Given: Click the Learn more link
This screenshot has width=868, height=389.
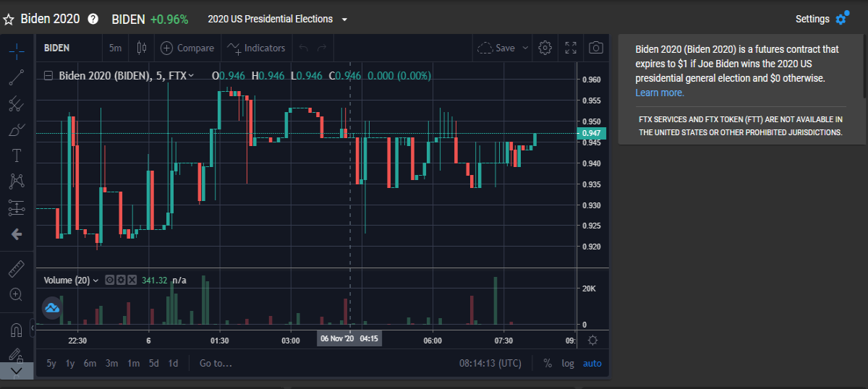Looking at the screenshot, I should (660, 93).
